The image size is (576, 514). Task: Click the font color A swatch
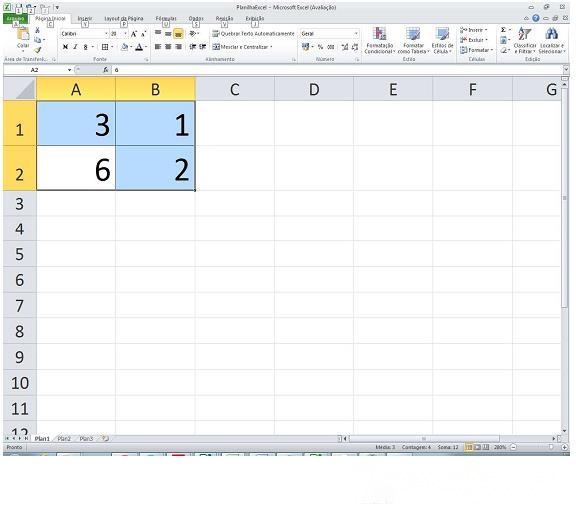coord(139,47)
